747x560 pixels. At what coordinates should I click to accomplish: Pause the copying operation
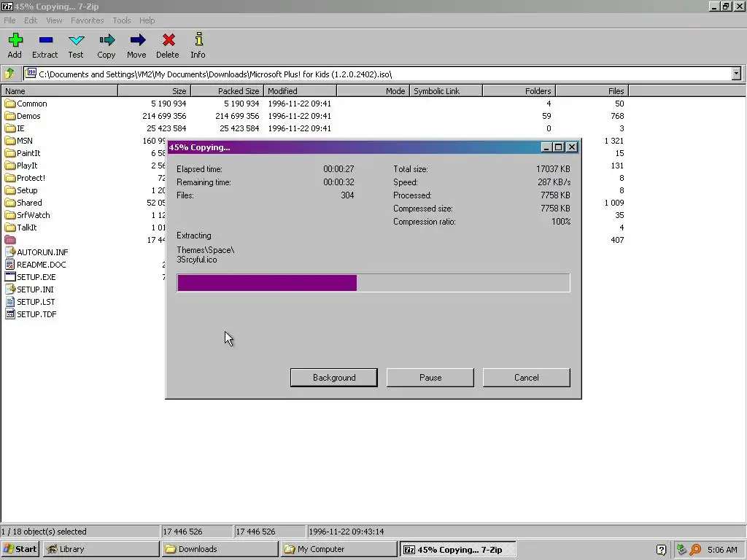[430, 378]
